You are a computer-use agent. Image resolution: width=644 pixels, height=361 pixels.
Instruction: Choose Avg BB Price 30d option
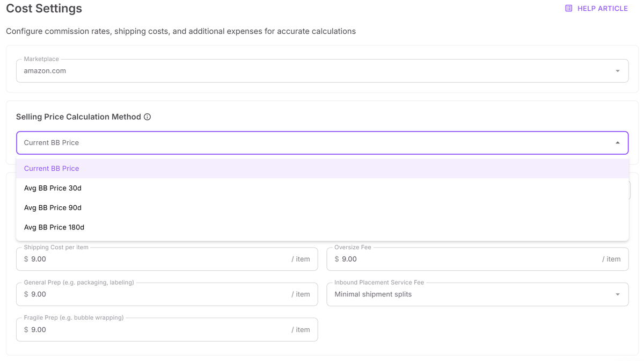(x=322, y=188)
